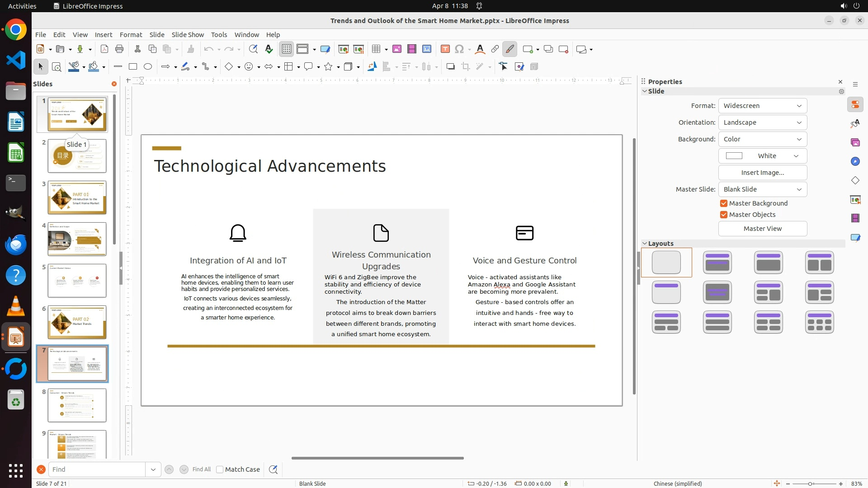Select the Ellipse drawing tool

pyautogui.click(x=148, y=67)
